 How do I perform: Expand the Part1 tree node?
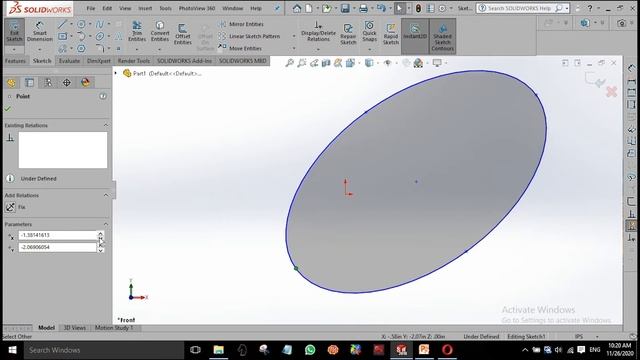click(116, 73)
